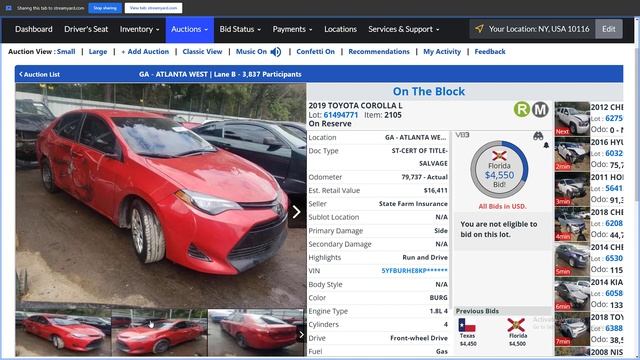The image size is (640, 360).
Task: Open the 2018 Toyota 7min lot thumbnail
Action: pyautogui.click(x=572, y=329)
